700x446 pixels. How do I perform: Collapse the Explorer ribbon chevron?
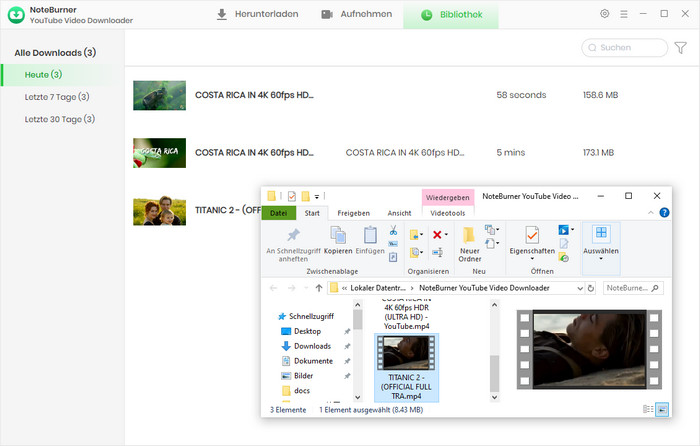pyautogui.click(x=651, y=213)
